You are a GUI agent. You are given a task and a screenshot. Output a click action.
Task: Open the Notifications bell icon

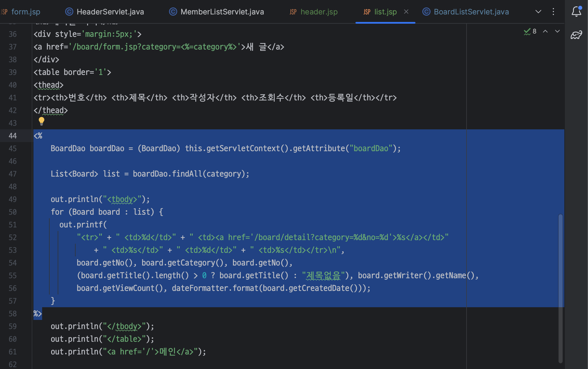(x=576, y=12)
